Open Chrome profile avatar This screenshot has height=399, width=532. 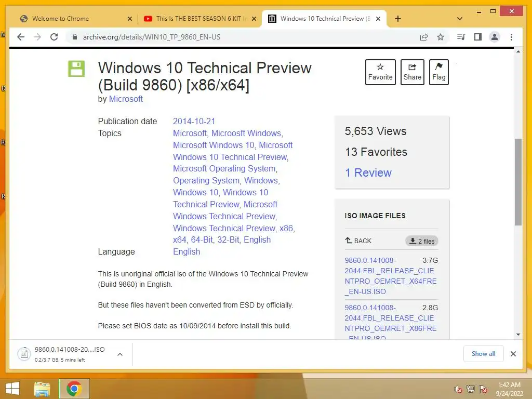(x=495, y=37)
